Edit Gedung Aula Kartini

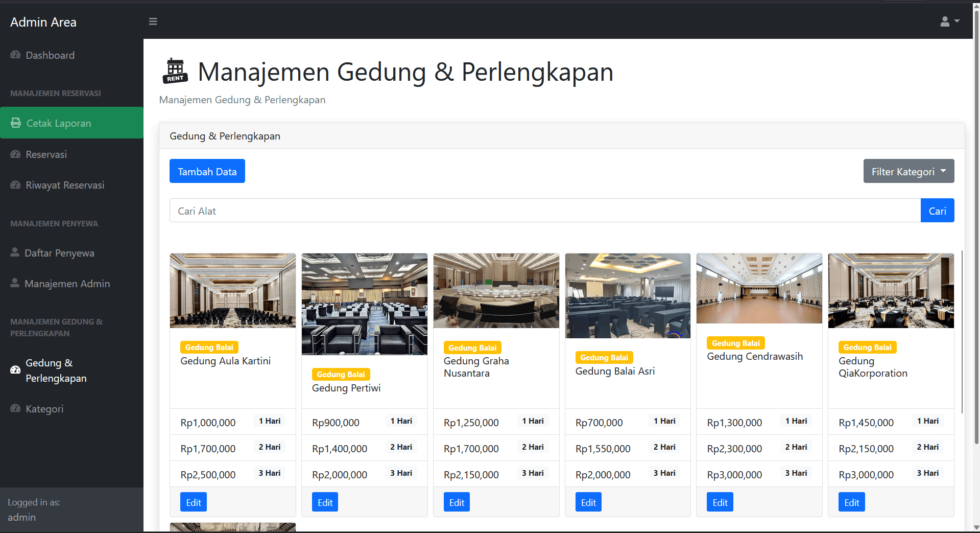click(194, 502)
